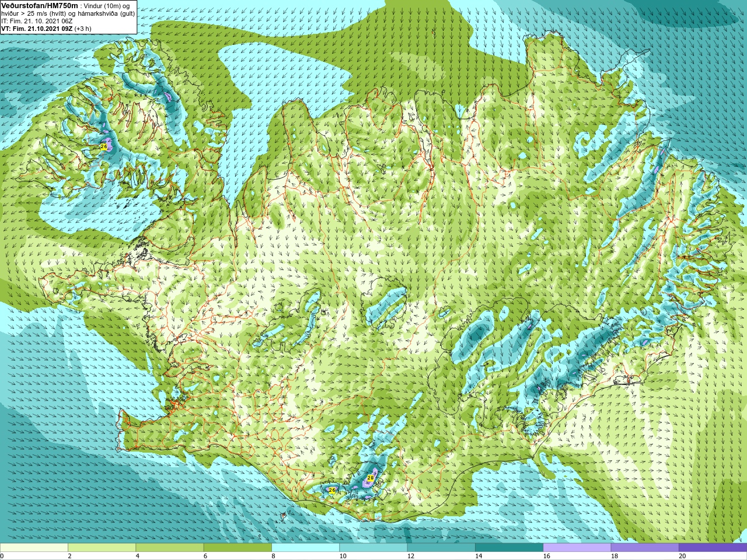This screenshot has width=747, height=560.
Task: Choose the 6–8 m/s olive green legend swatch
Action: click(x=238, y=548)
